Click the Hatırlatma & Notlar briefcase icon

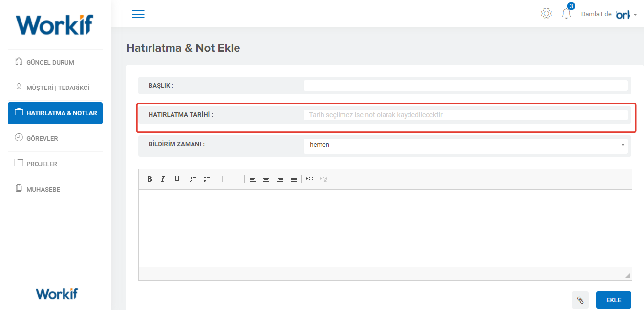[x=19, y=112]
